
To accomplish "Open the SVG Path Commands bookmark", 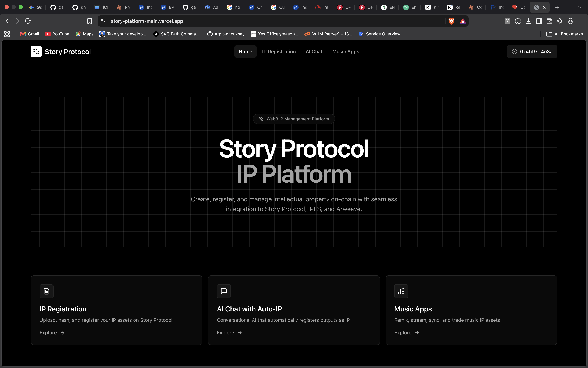I will (x=176, y=34).
